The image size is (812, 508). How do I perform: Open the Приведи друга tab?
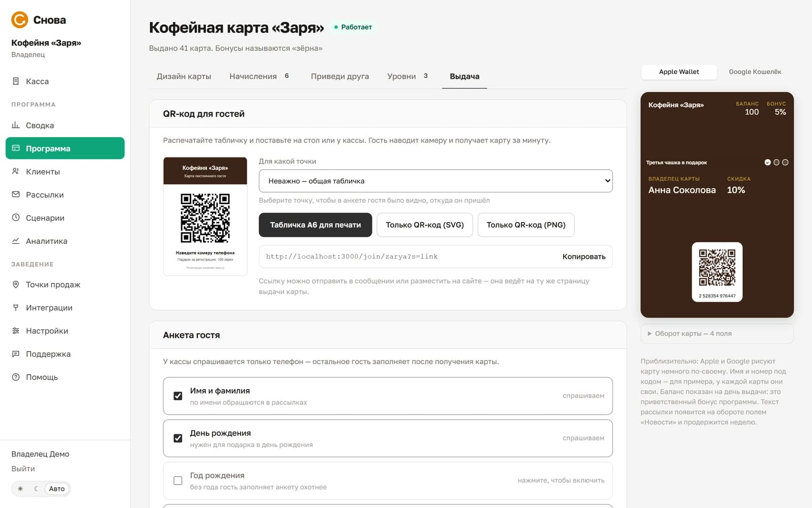point(340,76)
